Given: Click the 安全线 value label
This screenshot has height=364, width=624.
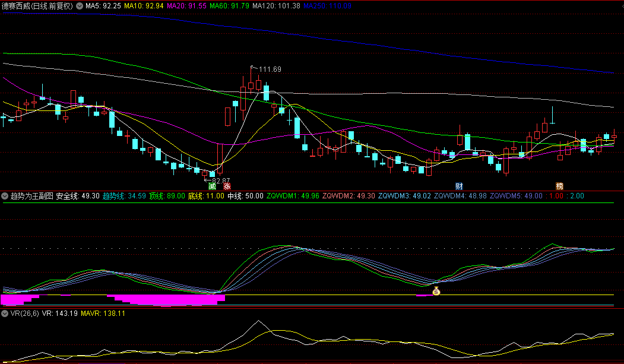Looking at the screenshot, I should click(77, 195).
